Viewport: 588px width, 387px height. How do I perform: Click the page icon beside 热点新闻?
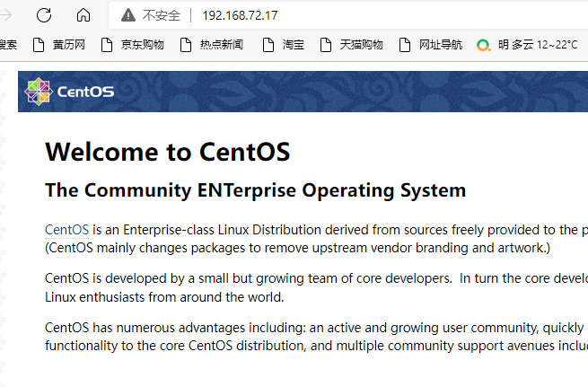186,45
